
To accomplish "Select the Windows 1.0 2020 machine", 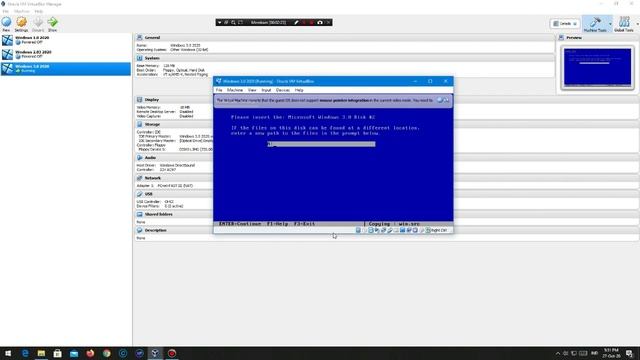I will click(x=65, y=40).
